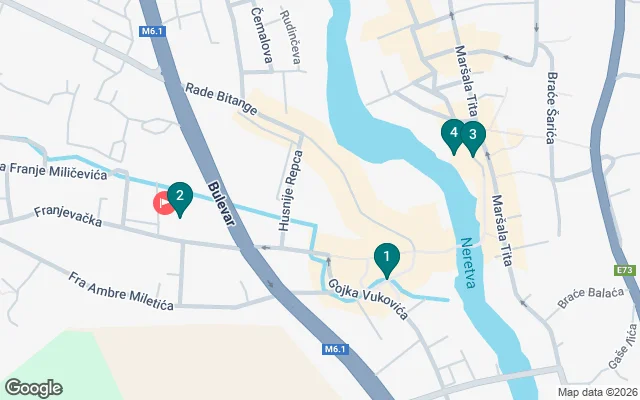Click the green E73 route shield

(625, 270)
